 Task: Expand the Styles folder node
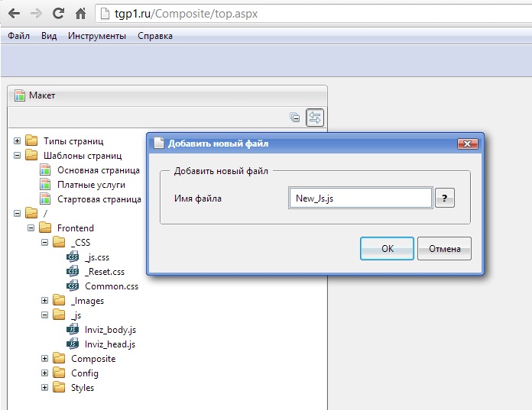45,388
